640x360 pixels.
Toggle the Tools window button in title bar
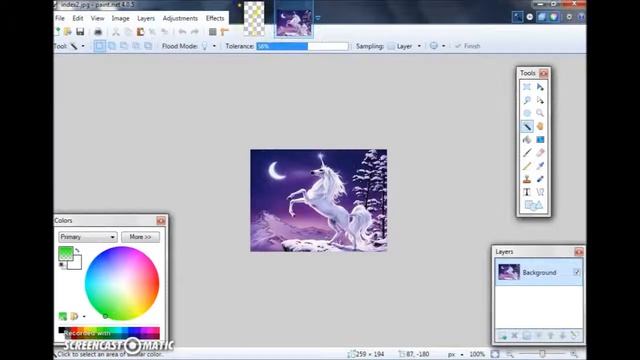(517, 17)
